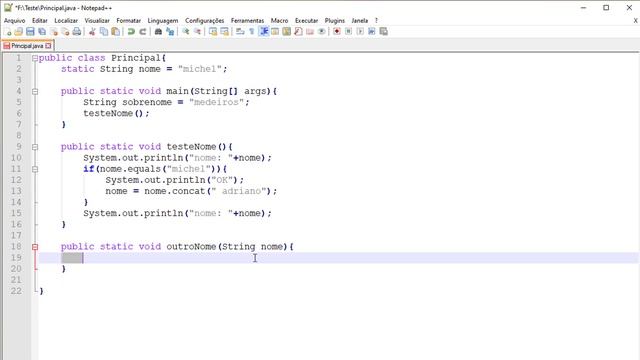The width and height of the screenshot is (640, 360).
Task: Show the Function List panel
Action: coord(298,31)
